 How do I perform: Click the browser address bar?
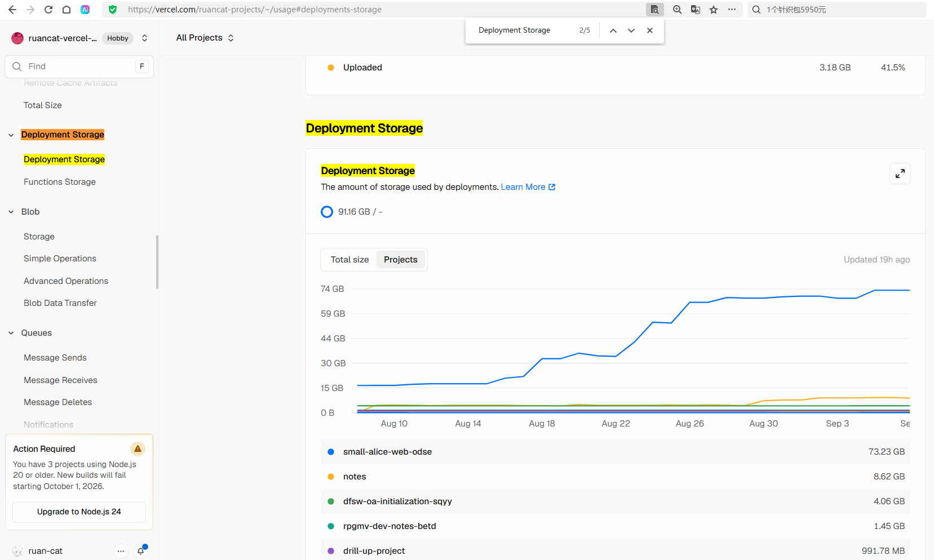372,10
